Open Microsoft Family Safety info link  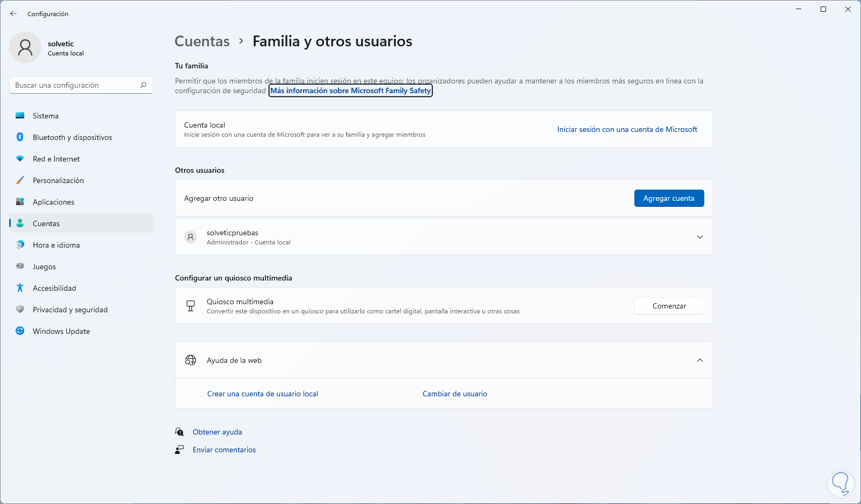coord(351,91)
